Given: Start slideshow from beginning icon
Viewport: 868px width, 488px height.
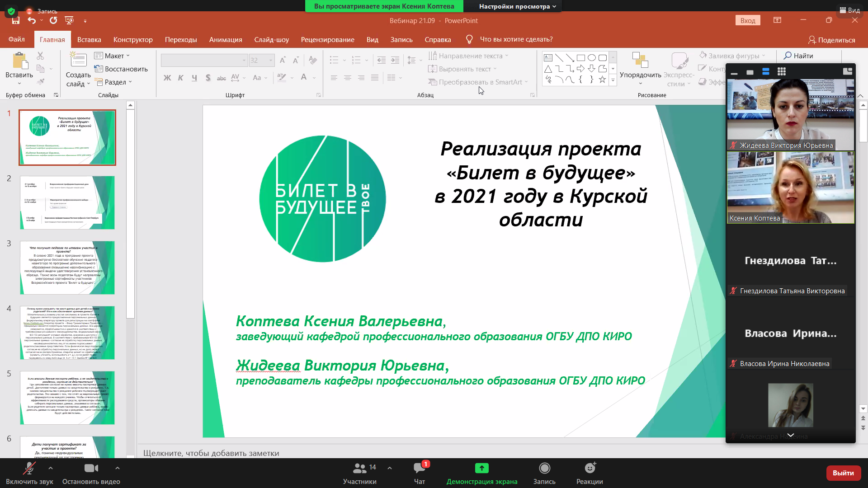Looking at the screenshot, I should coord(69,21).
